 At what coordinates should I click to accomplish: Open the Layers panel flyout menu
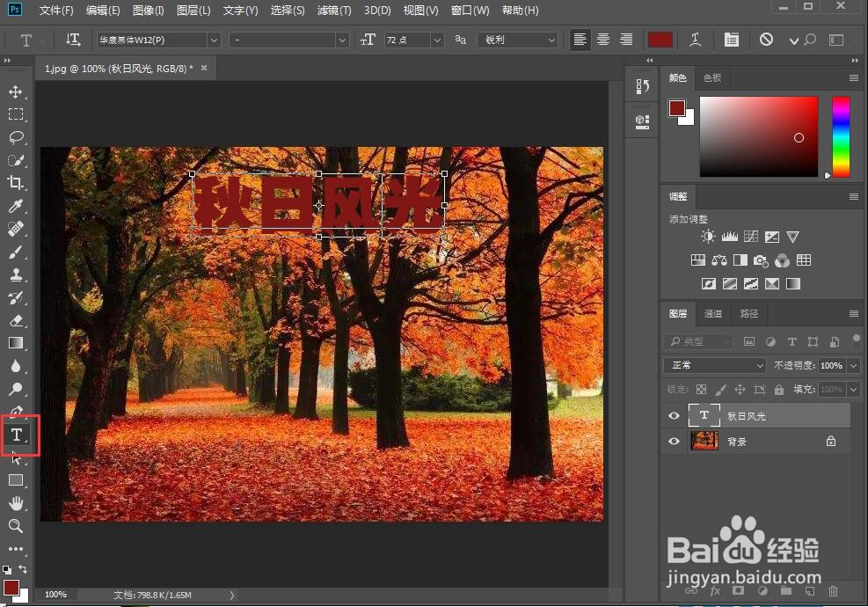coord(854,314)
